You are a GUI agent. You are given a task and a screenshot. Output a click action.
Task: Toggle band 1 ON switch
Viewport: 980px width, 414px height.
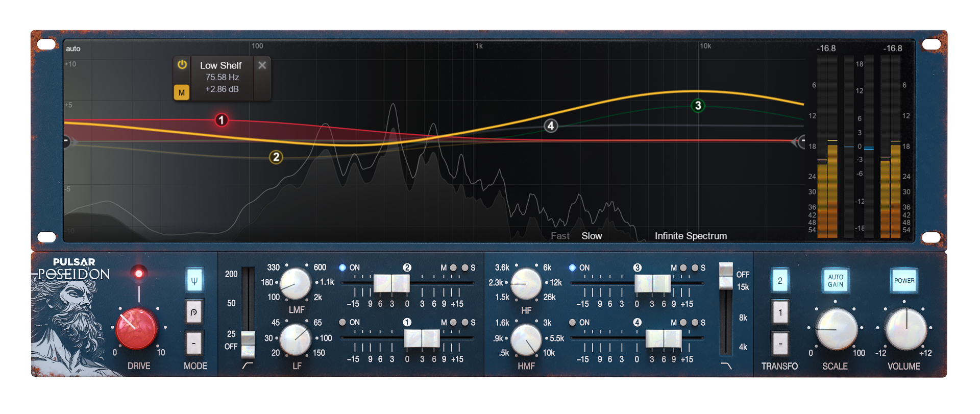(342, 322)
